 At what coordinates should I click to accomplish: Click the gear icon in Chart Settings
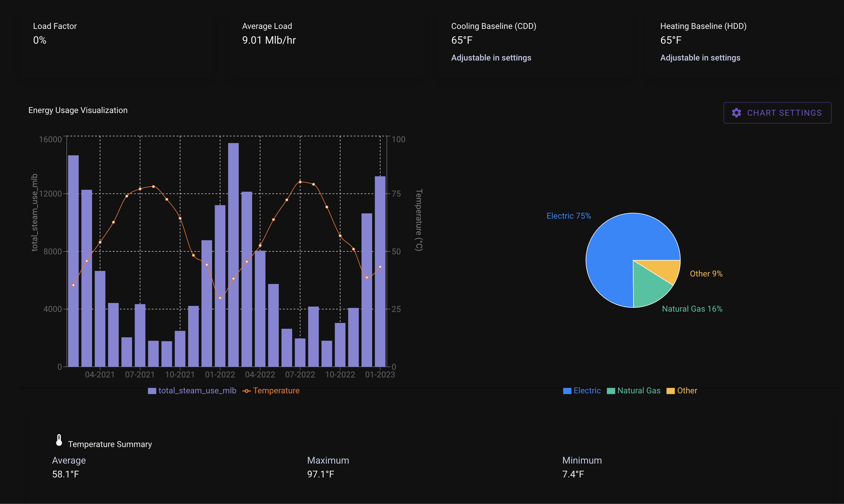[x=736, y=113]
